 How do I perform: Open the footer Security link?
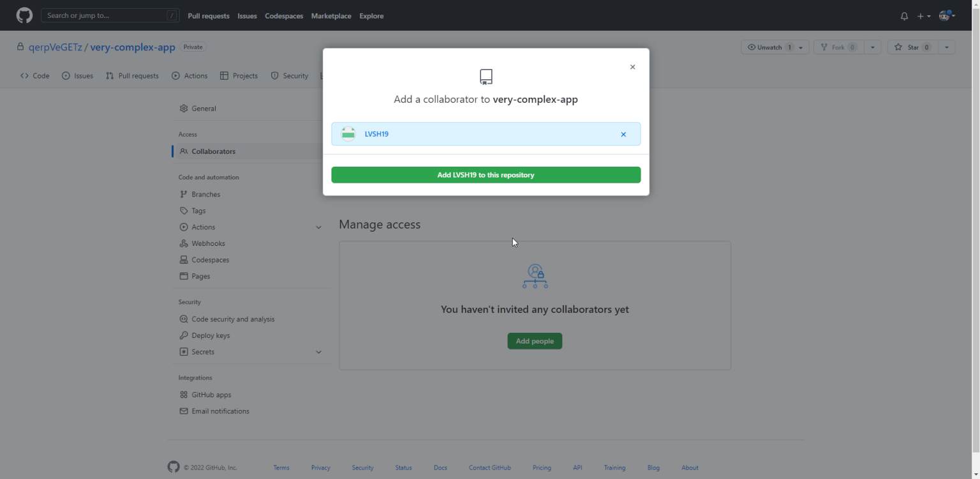362,468
